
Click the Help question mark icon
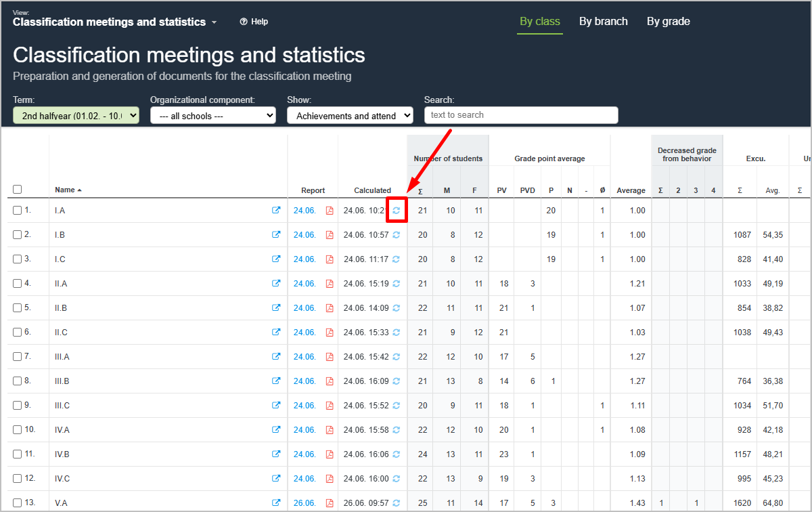244,22
